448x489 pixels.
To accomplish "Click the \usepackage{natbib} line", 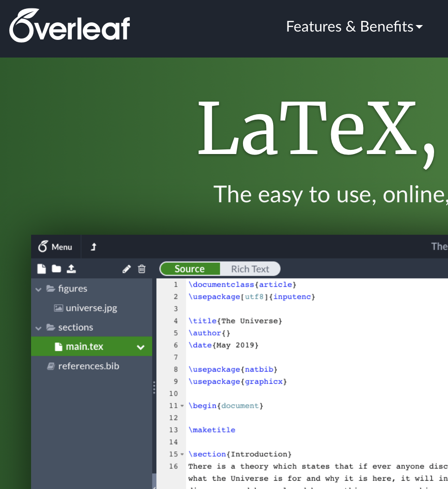I will tap(233, 369).
